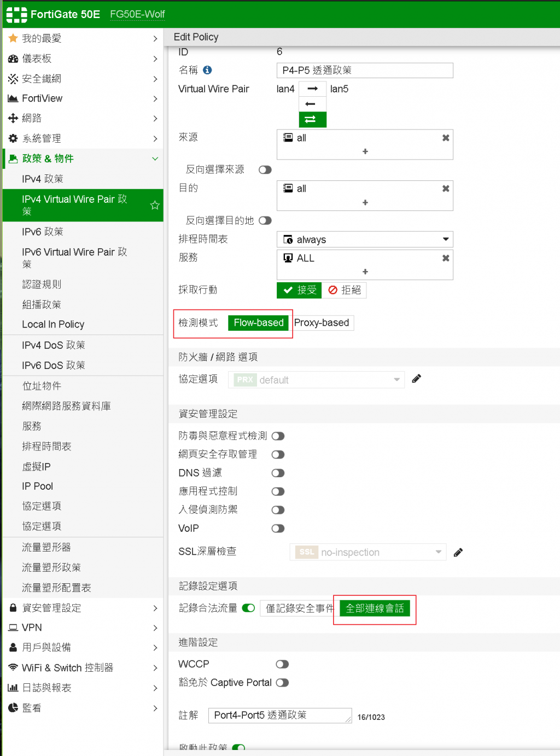Select 全部連線會話 logging option
This screenshot has width=560, height=756.
click(375, 608)
